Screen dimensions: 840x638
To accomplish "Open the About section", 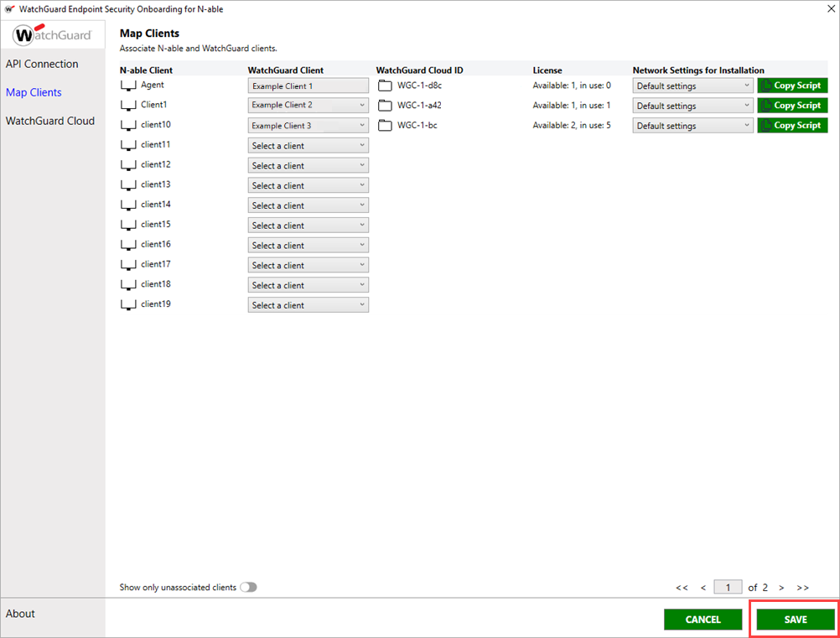I will [20, 614].
